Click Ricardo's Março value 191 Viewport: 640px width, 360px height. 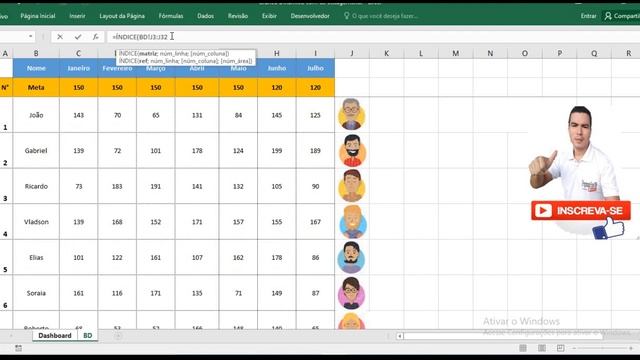156,186
